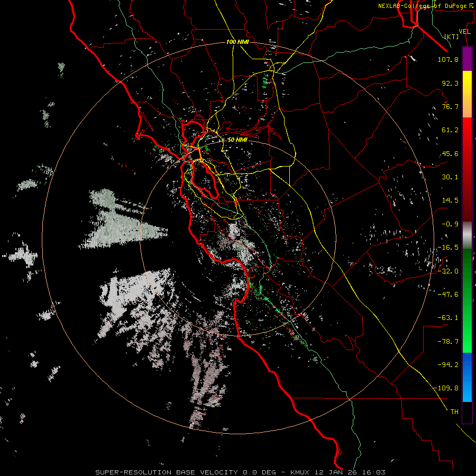Click the 30.1 velocity scale value
The image size is (476, 476).
(450, 177)
